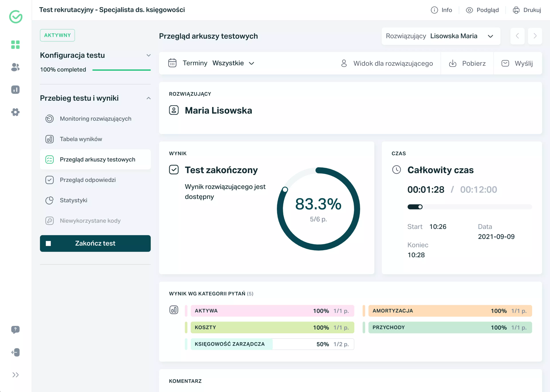Click the Konfiguracja testu 100% progress bar
Viewport: 550px width, 392px height.
coord(121,70)
